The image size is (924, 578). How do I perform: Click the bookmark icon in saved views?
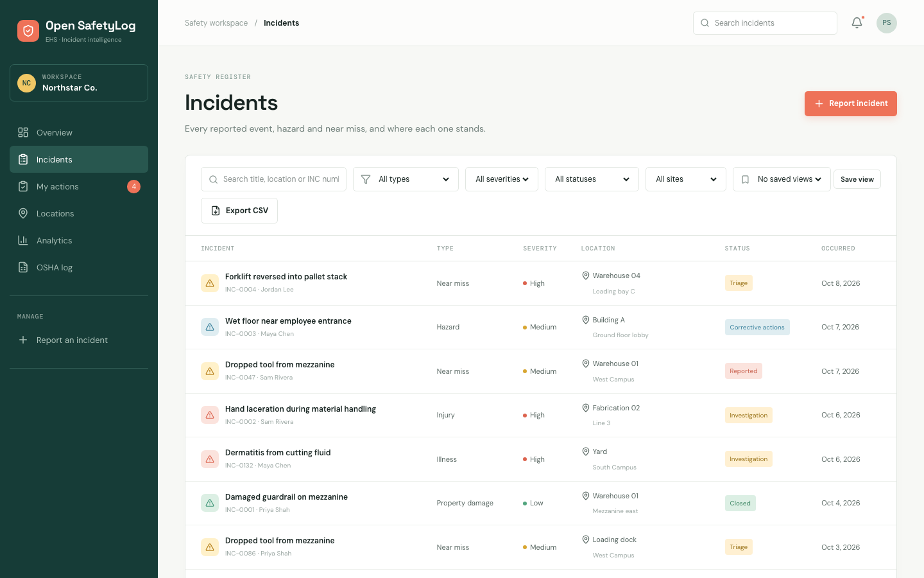745,179
